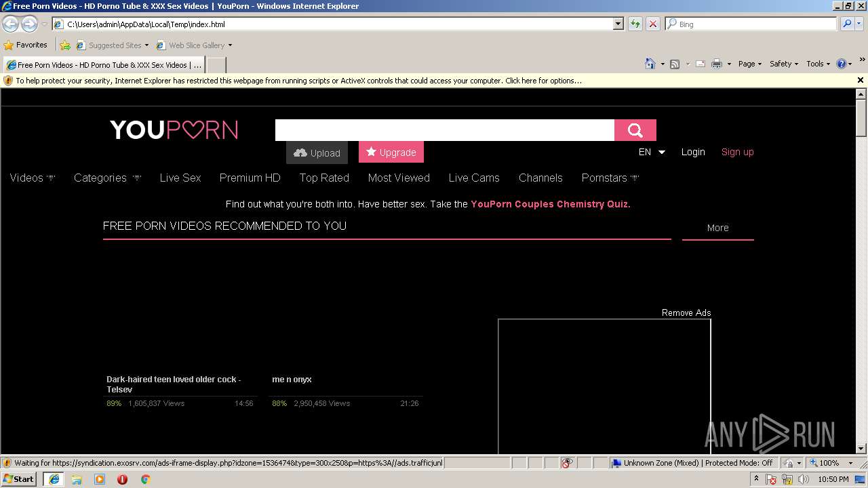This screenshot has height=488, width=868.
Task: Click the vertical scrollbar down arrow
Action: [861, 449]
